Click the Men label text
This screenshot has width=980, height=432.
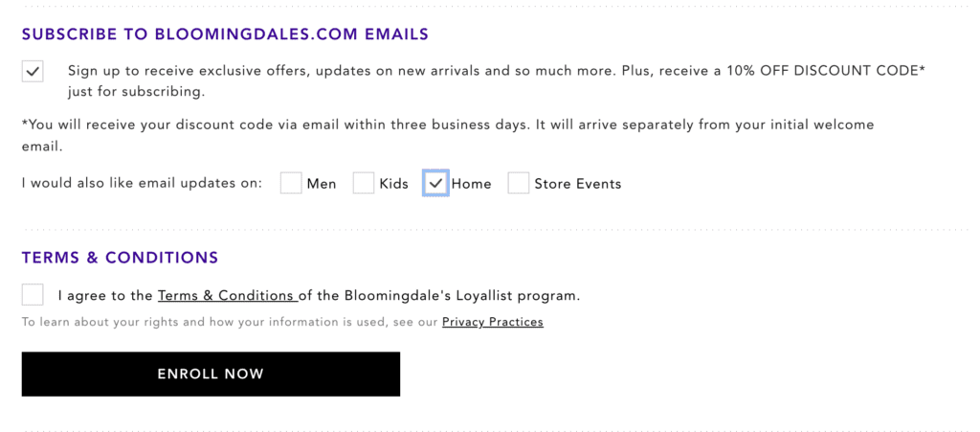322,184
